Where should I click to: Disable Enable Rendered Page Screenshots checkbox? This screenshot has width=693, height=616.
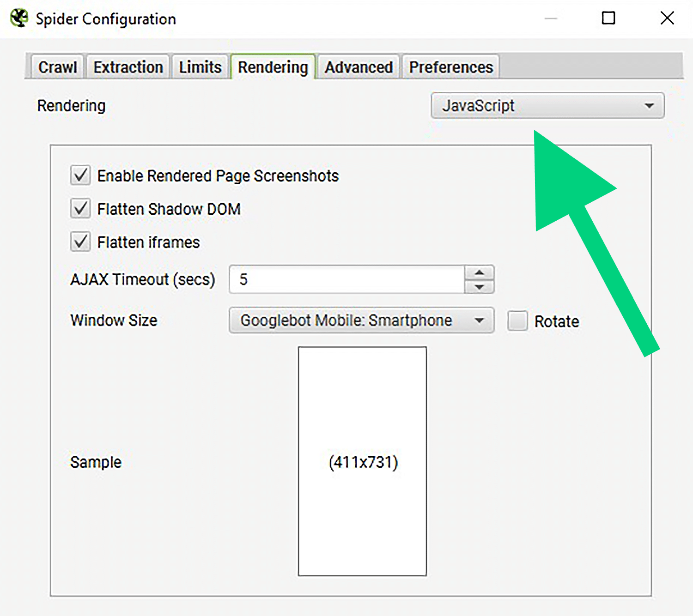[x=80, y=175]
